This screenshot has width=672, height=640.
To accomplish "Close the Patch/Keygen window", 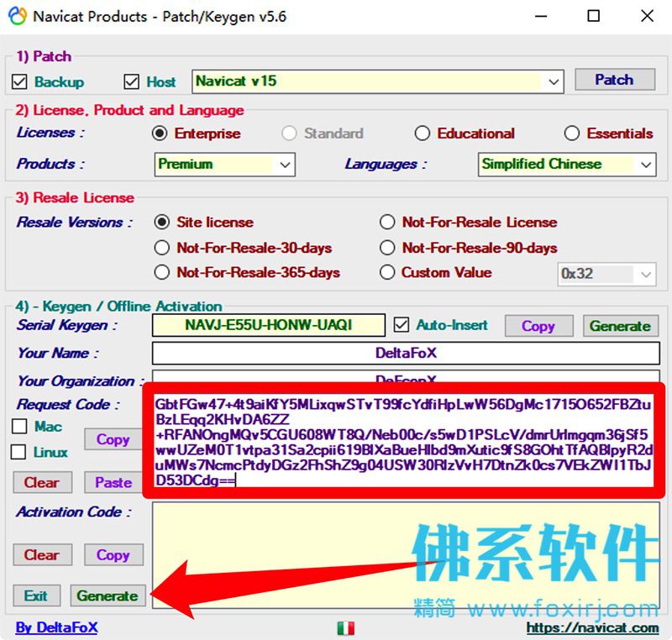I will pos(647,16).
